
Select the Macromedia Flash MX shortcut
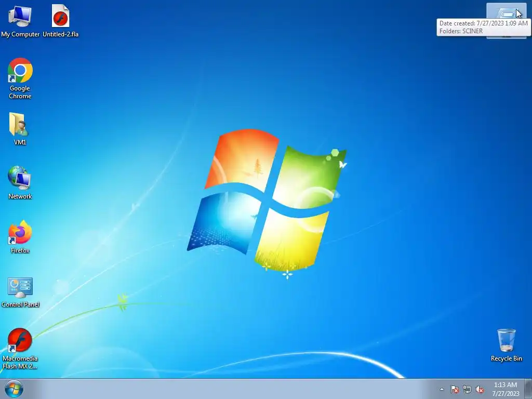pyautogui.click(x=20, y=349)
